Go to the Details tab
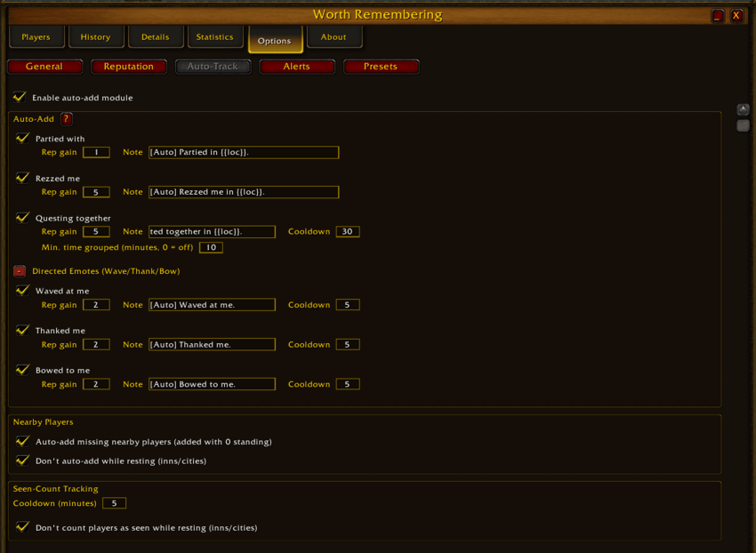756x553 pixels. tap(156, 37)
